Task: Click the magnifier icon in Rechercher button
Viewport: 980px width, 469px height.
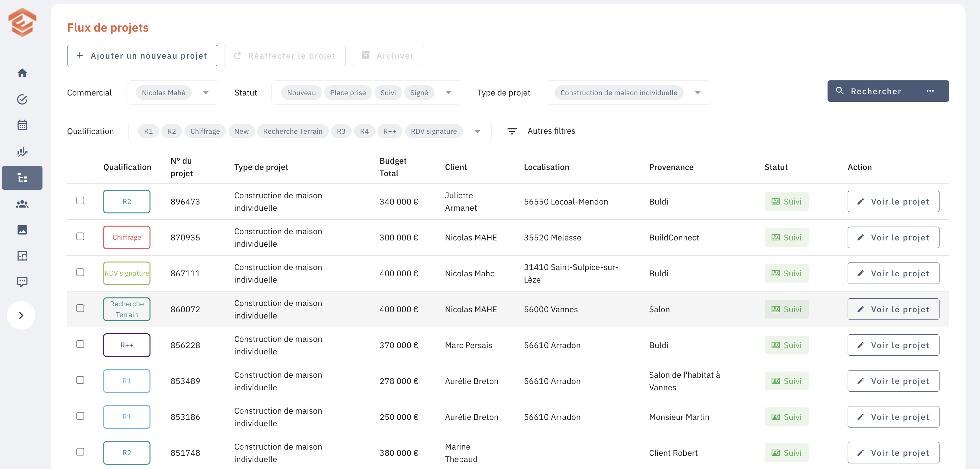Action: [840, 91]
